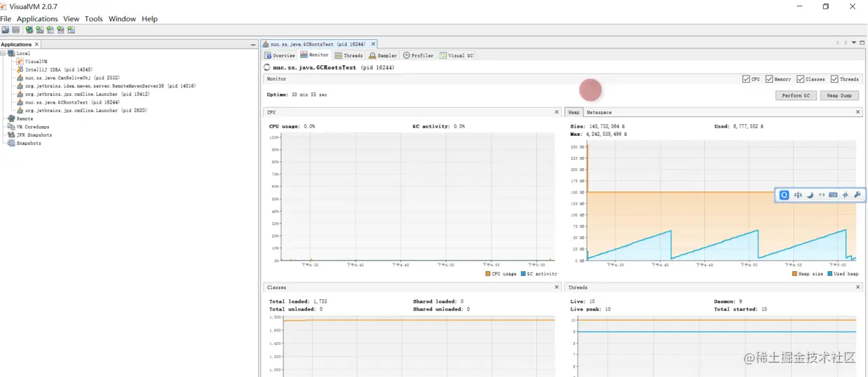Close the Classes graph panel

[557, 287]
